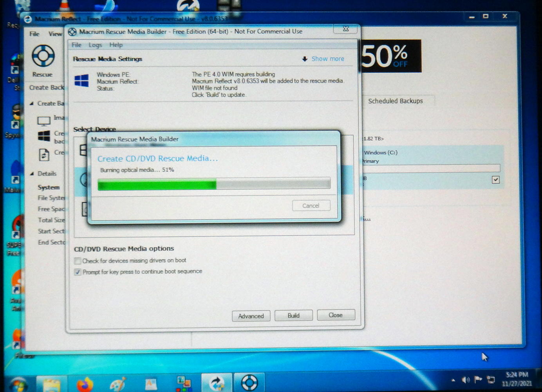The image size is (542, 392).
Task: Show hidden tray icons arrow
Action: (453, 380)
